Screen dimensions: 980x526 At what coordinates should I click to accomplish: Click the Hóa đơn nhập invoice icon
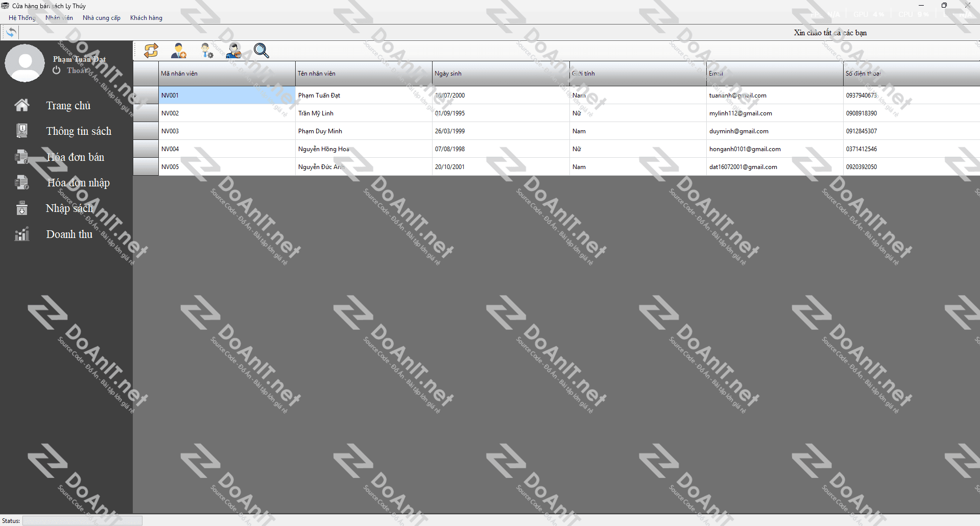tap(22, 182)
